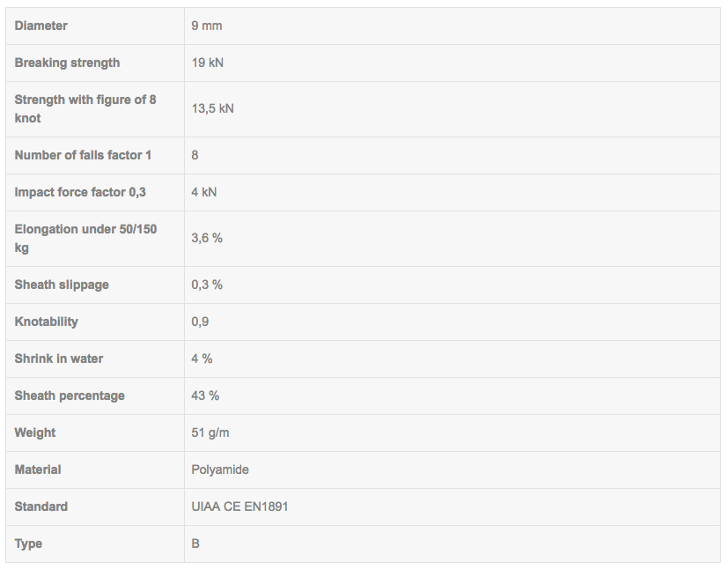Select the 4 kN impact force value
This screenshot has height=569, width=728.
coord(204,192)
